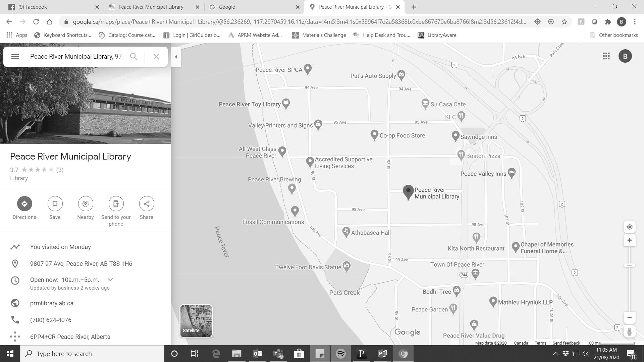
Task: Save the Peace River Municipal Library place
Action: tap(55, 204)
